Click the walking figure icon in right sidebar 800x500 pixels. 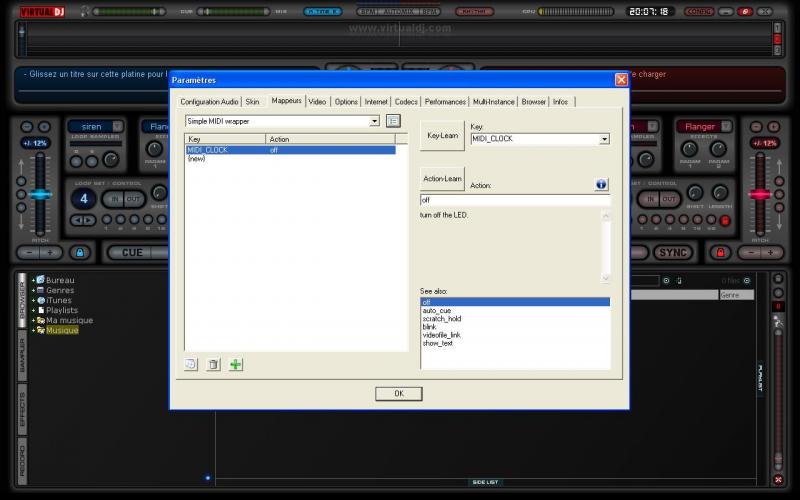tap(778, 322)
